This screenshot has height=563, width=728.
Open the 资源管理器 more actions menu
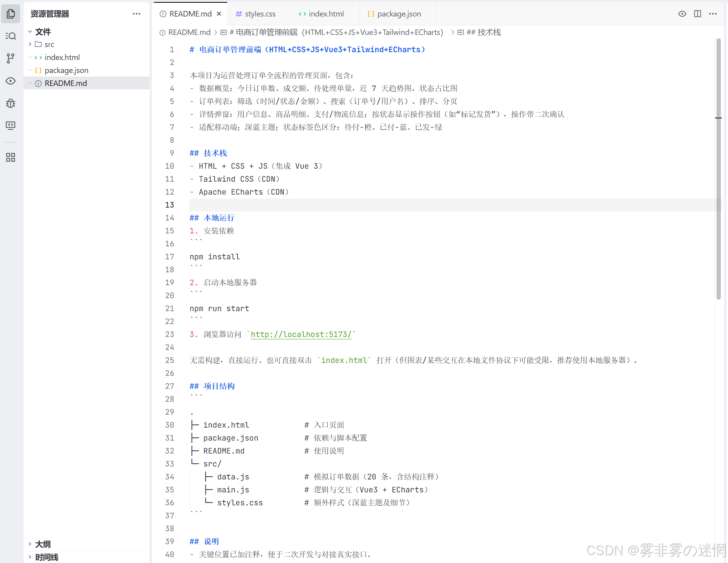pos(136,14)
